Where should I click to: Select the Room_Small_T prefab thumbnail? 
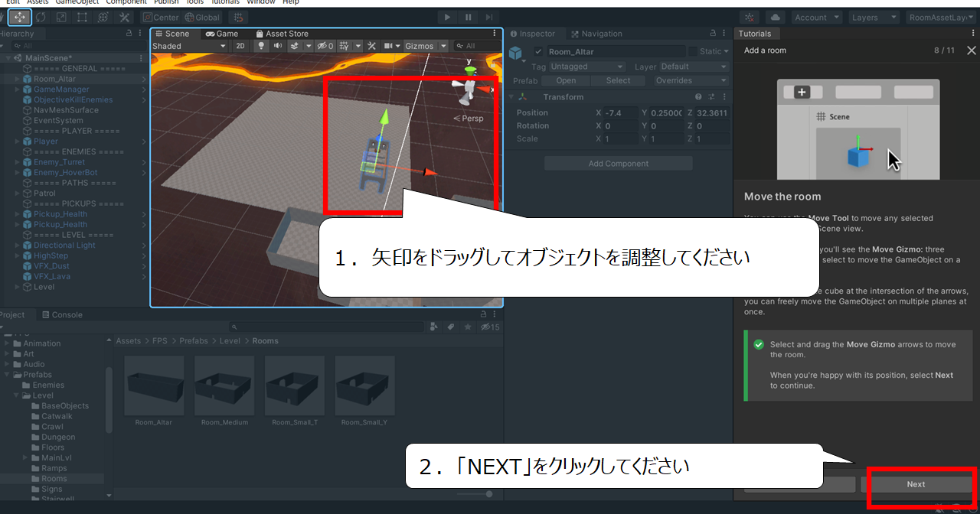point(295,391)
